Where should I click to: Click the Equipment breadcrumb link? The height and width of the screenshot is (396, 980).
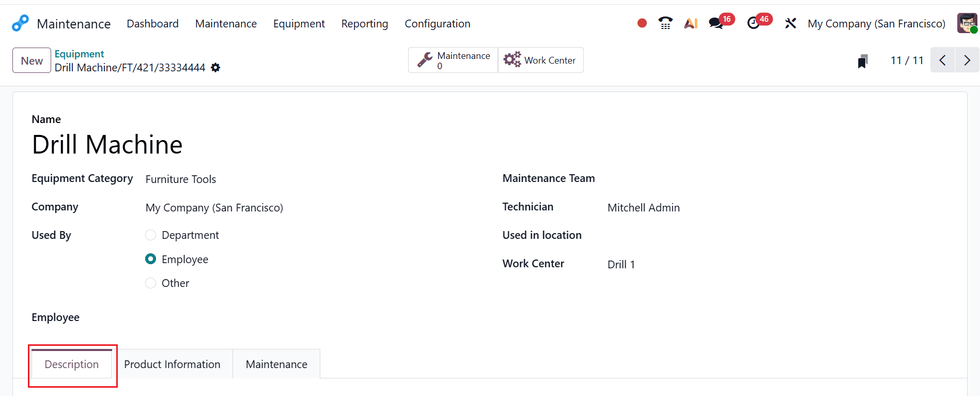[80, 54]
